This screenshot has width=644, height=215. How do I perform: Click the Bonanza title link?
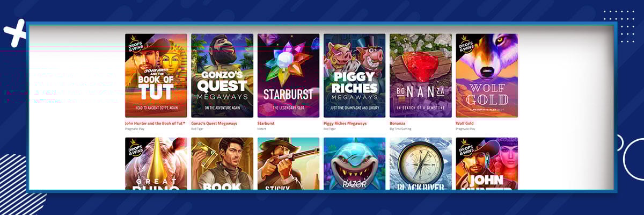pos(398,123)
